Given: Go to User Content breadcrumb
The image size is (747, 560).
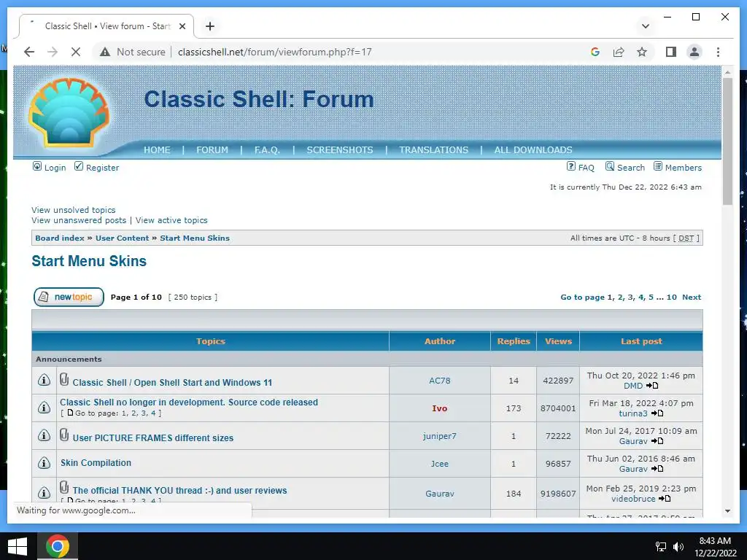Looking at the screenshot, I should pos(122,238).
